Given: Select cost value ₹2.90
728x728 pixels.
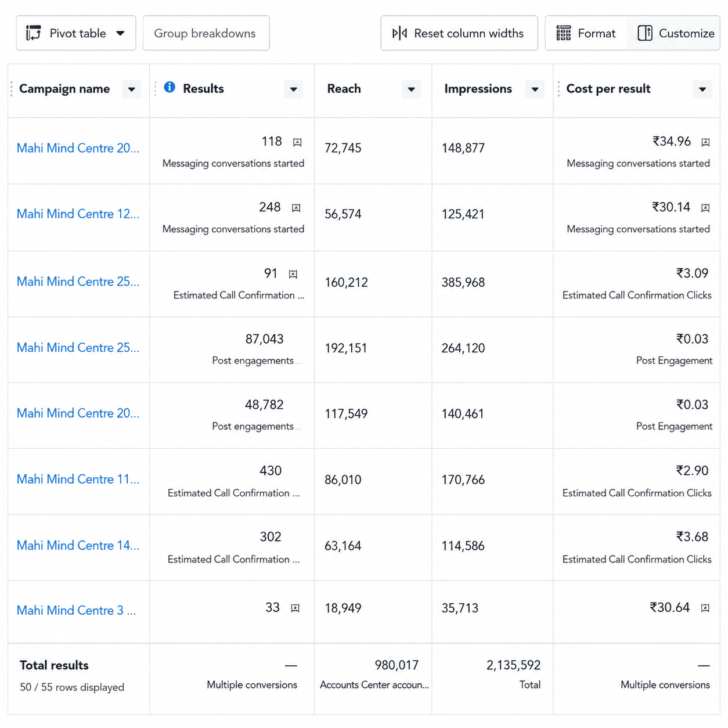Looking at the screenshot, I should point(692,470).
